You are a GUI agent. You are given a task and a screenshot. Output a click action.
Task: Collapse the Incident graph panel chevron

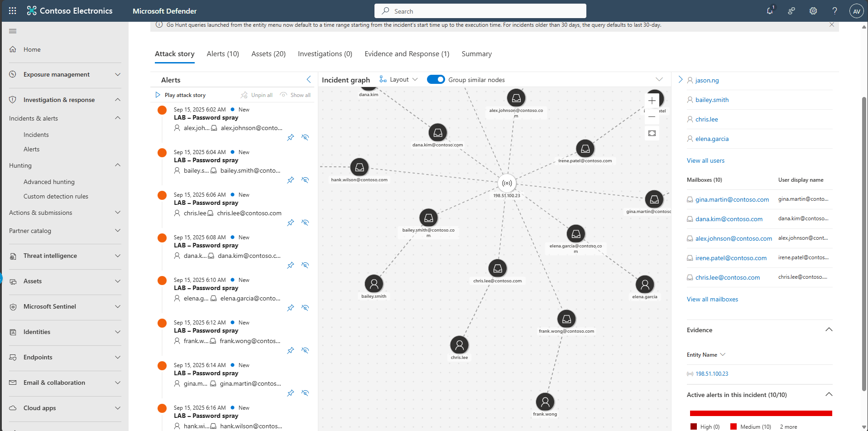click(659, 79)
